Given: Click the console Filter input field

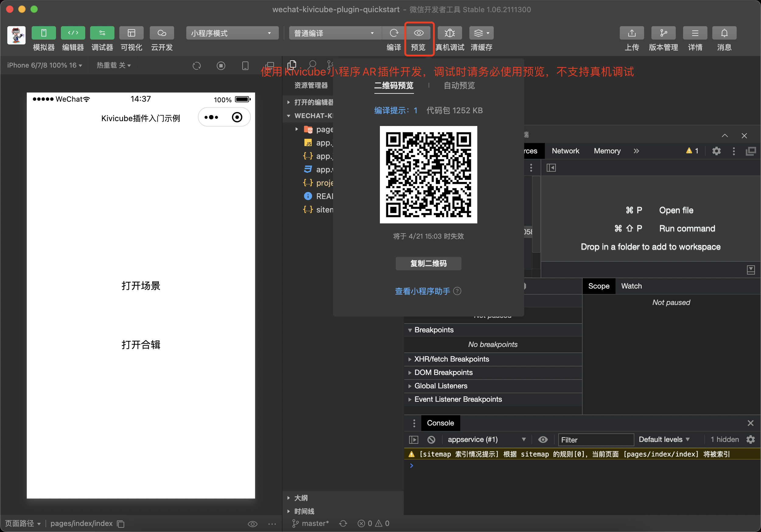Looking at the screenshot, I should 596,439.
